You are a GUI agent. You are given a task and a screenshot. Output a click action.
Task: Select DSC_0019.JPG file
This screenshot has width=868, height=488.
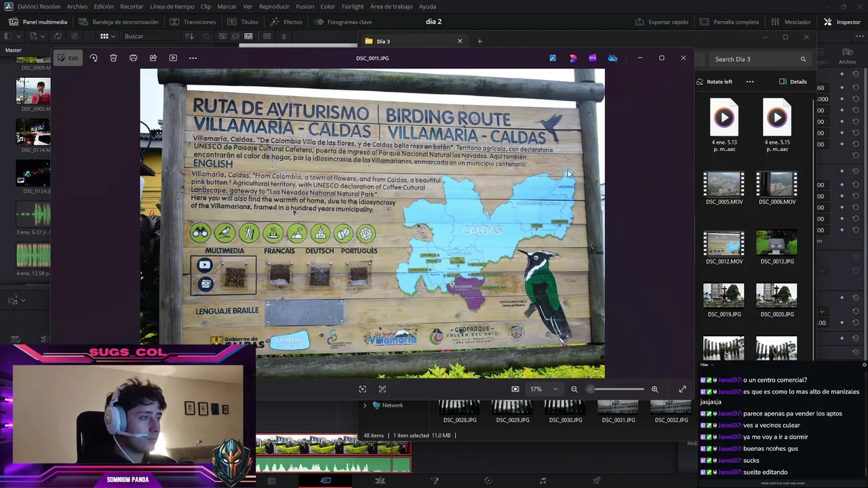tap(724, 300)
